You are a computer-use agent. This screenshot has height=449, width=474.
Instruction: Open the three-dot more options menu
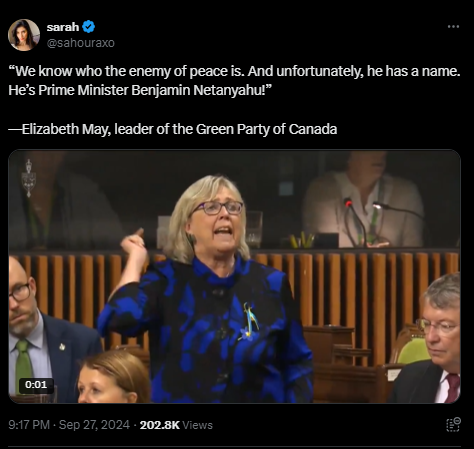click(453, 27)
